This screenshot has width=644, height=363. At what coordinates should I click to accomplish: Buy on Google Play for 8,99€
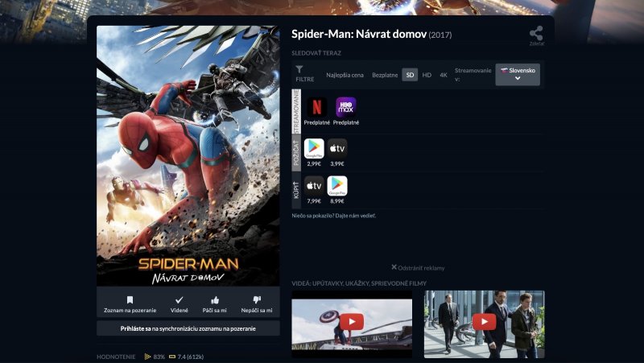(x=337, y=186)
